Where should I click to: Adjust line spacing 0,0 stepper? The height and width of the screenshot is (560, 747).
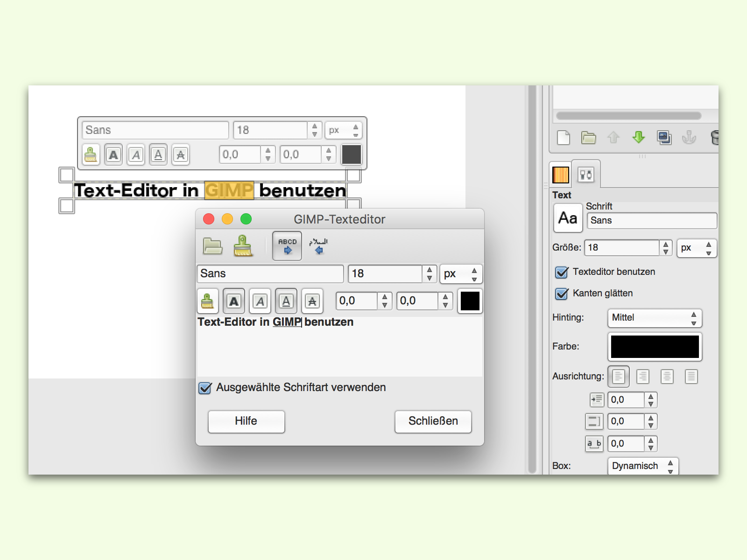(x=651, y=421)
